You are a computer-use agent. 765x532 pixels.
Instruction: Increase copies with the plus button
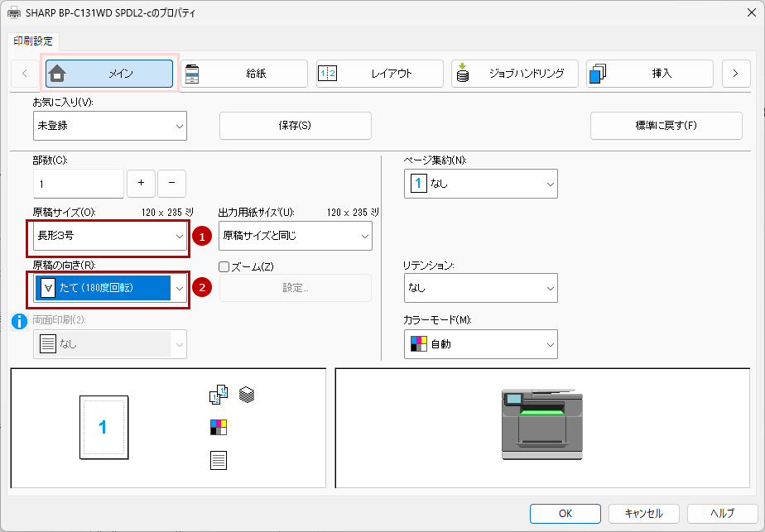[x=141, y=183]
